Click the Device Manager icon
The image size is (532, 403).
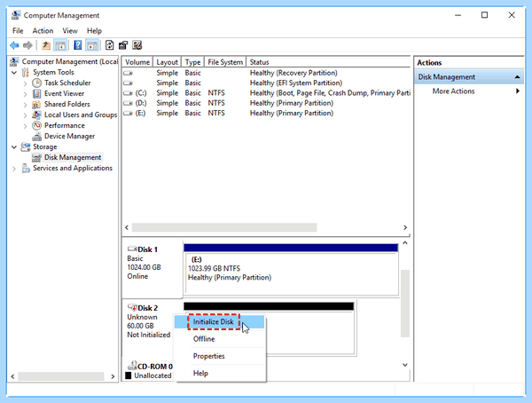pyautogui.click(x=36, y=137)
